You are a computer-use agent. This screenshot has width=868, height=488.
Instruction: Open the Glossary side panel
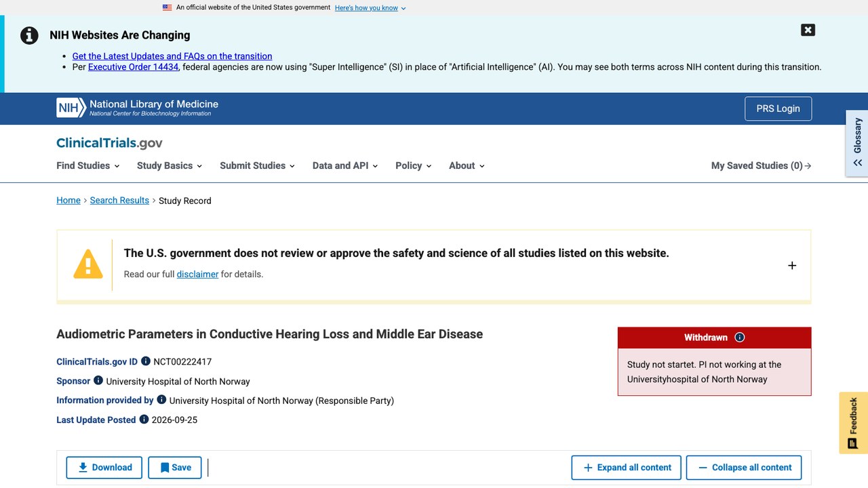[857, 143]
